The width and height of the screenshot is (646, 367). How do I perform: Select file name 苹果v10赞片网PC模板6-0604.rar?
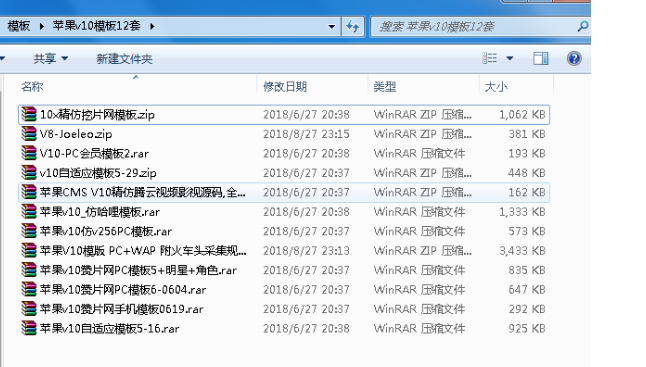(123, 290)
